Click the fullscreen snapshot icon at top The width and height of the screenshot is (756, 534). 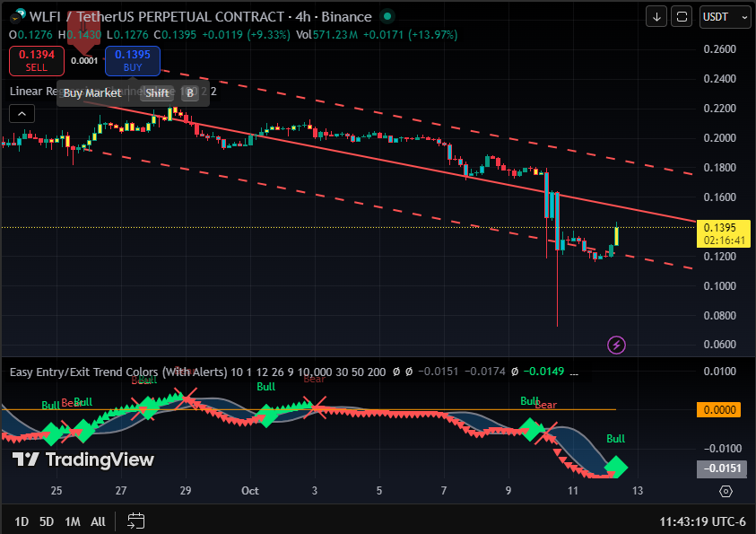coord(682,17)
